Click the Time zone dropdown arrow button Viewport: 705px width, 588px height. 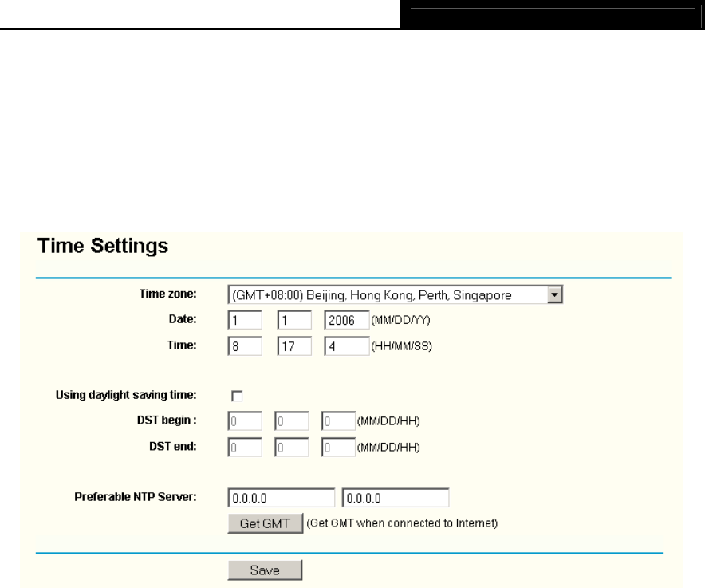tap(555, 294)
